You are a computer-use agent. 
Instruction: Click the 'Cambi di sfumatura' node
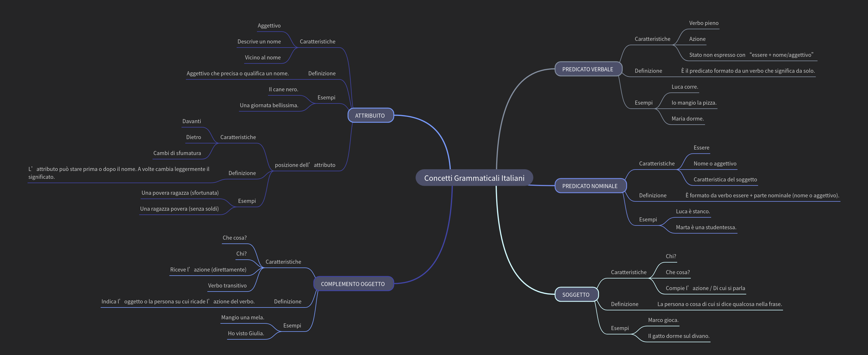coord(177,153)
